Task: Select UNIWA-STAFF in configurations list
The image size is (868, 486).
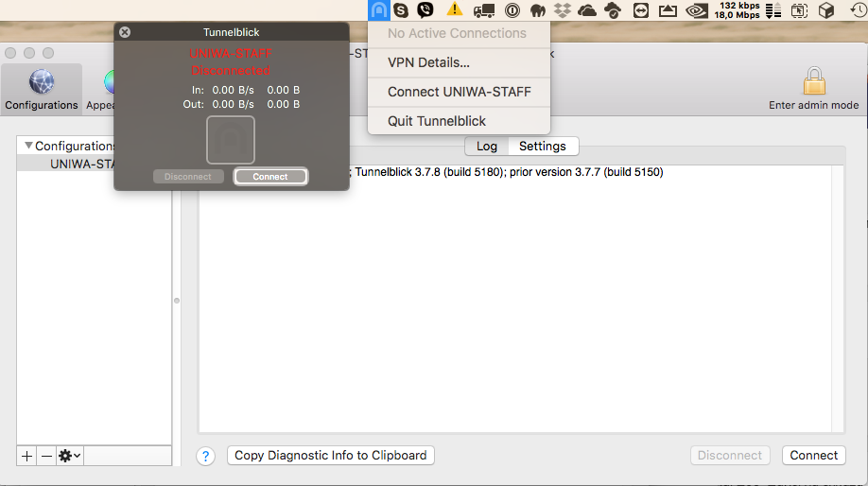Action: (x=82, y=164)
